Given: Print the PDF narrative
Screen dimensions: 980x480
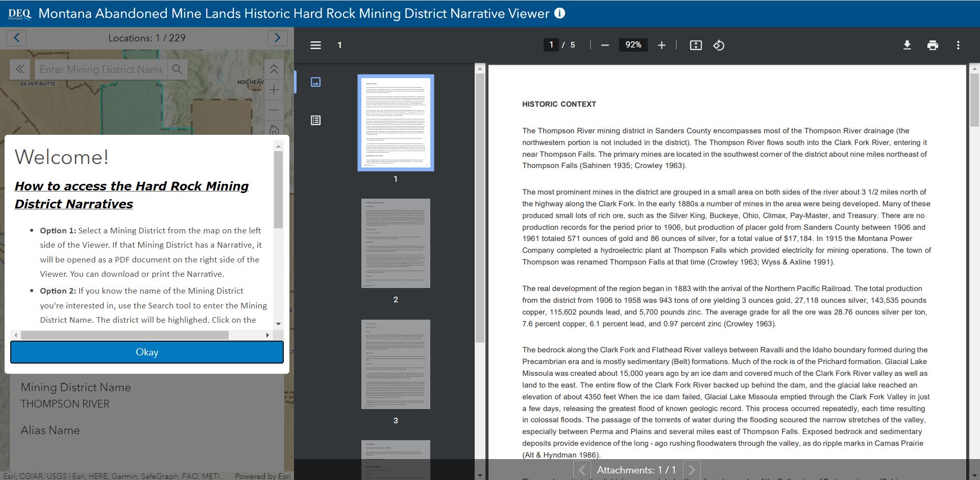Looking at the screenshot, I should click(x=933, y=45).
